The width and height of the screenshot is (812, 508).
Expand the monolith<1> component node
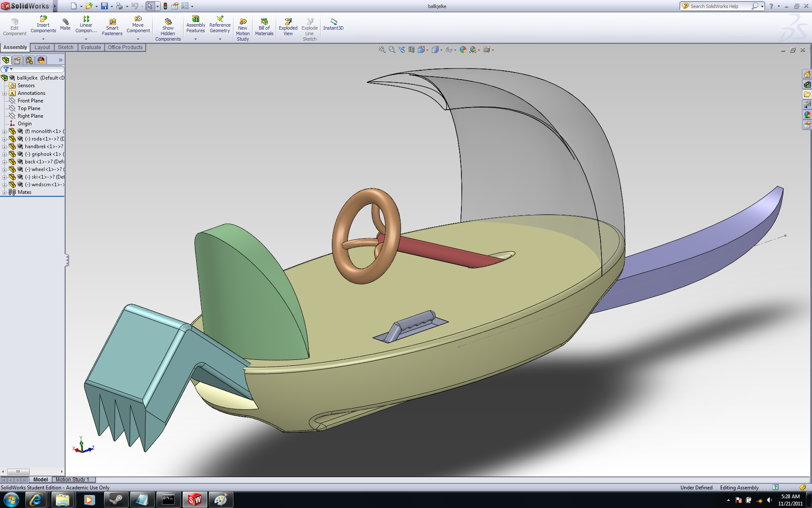[4, 132]
